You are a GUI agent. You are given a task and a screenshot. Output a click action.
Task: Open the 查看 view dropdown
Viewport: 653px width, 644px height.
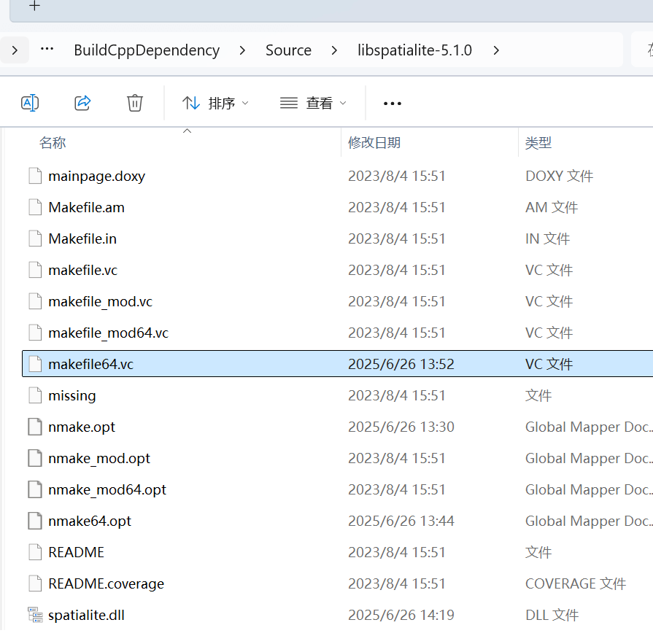314,104
